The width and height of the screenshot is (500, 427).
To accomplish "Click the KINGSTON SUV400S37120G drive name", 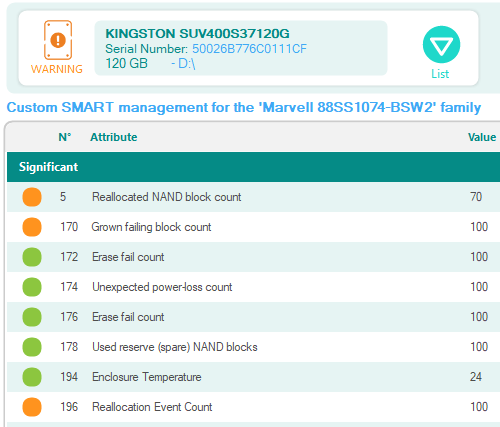I will 197,33.
